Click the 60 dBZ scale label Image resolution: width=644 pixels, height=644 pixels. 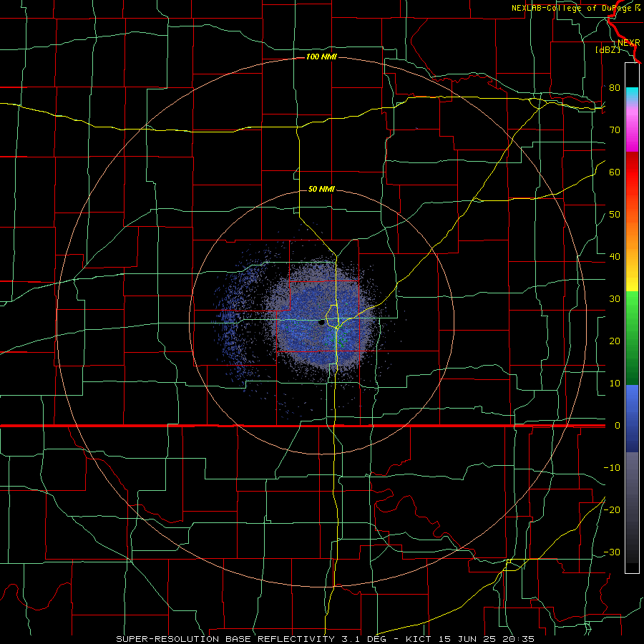coord(615,172)
